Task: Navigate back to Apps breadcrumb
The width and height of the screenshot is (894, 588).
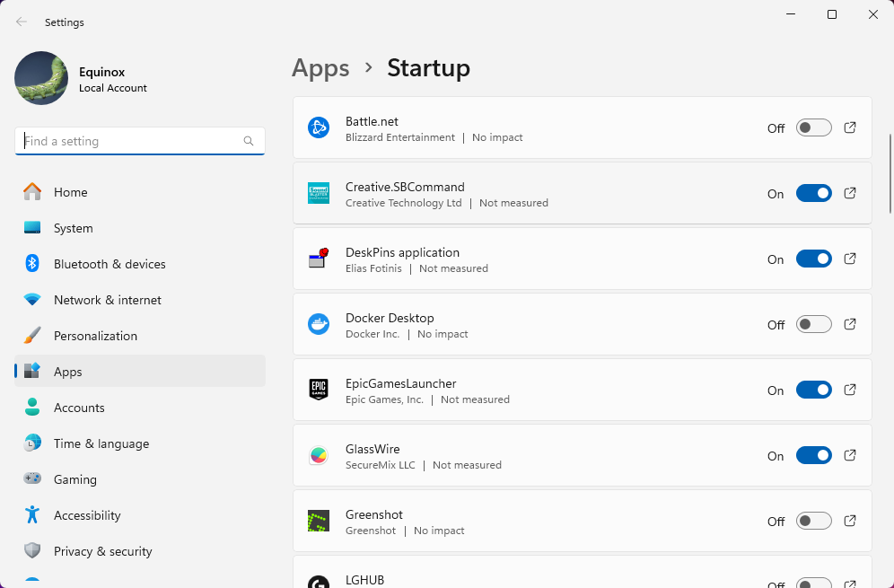Action: [320, 68]
